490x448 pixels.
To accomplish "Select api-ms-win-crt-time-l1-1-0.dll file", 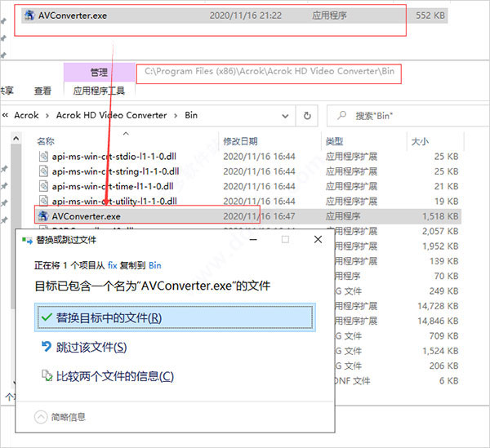I will tap(113, 186).
